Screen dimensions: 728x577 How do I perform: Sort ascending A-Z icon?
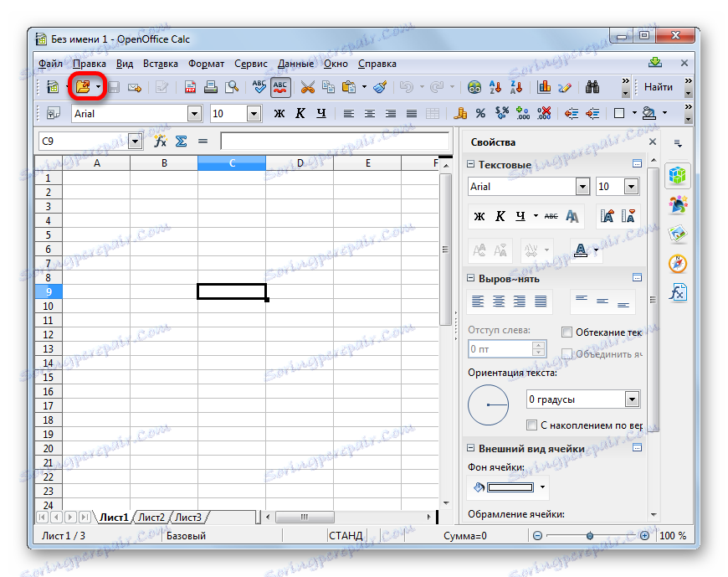tap(495, 87)
